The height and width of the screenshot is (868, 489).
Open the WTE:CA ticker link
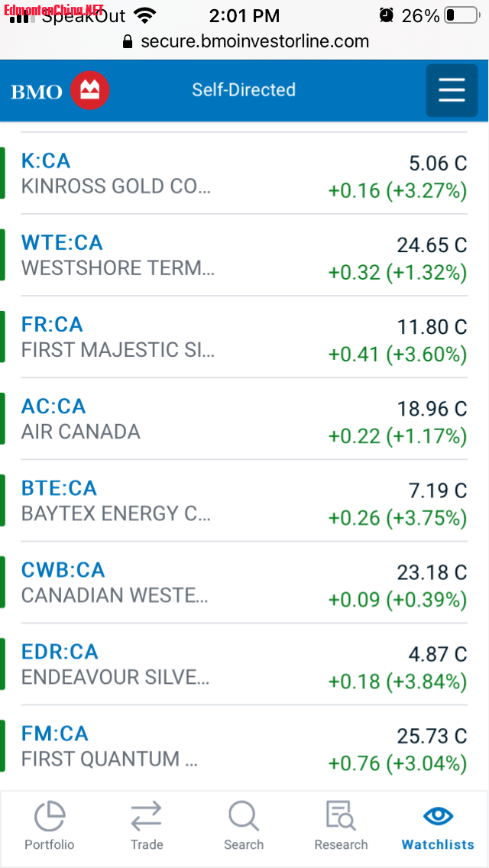(x=62, y=243)
